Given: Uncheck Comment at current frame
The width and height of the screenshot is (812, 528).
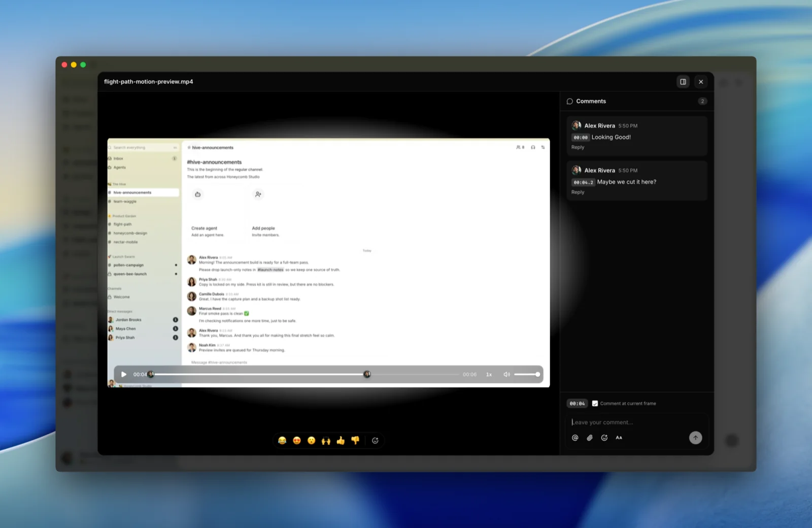Looking at the screenshot, I should click(595, 404).
